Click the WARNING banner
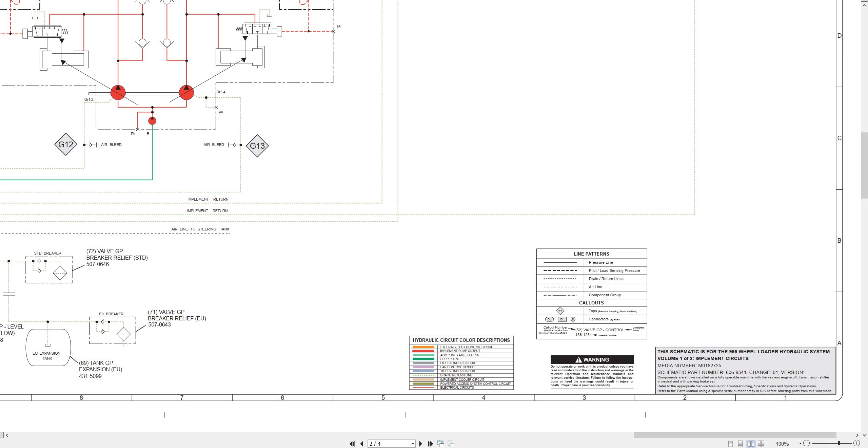This screenshot has height=448, width=868. [592, 359]
